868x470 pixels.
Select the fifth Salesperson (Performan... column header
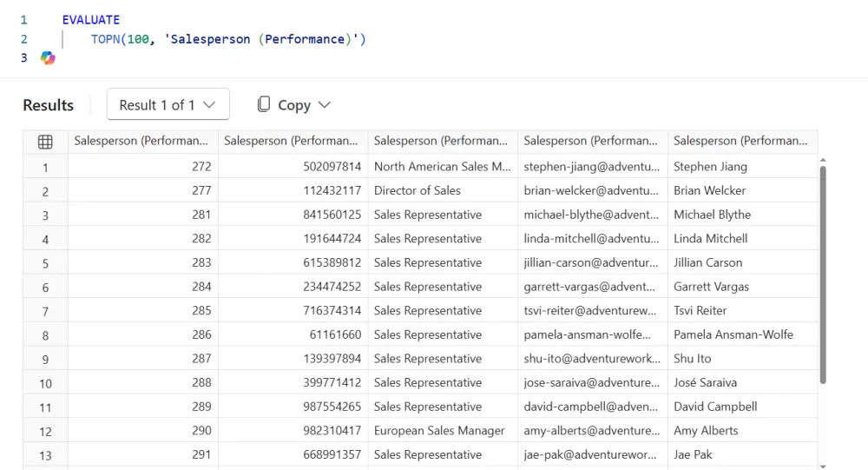click(x=742, y=142)
